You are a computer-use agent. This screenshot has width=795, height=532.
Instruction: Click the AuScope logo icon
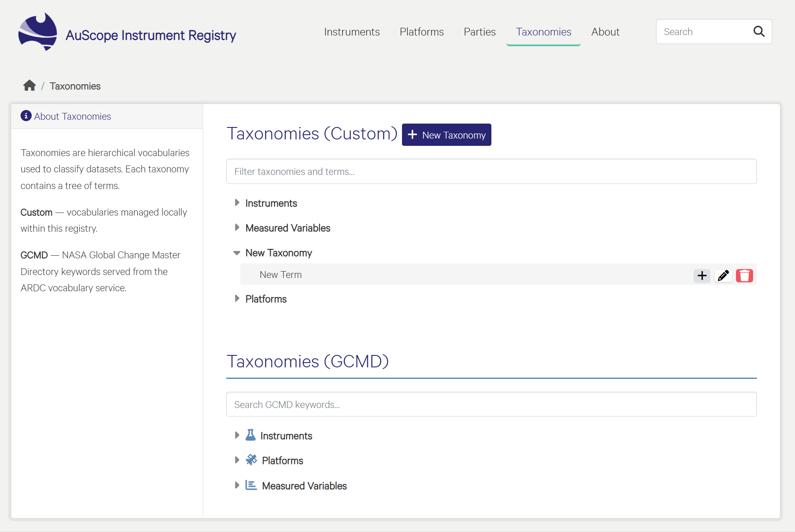(x=38, y=32)
